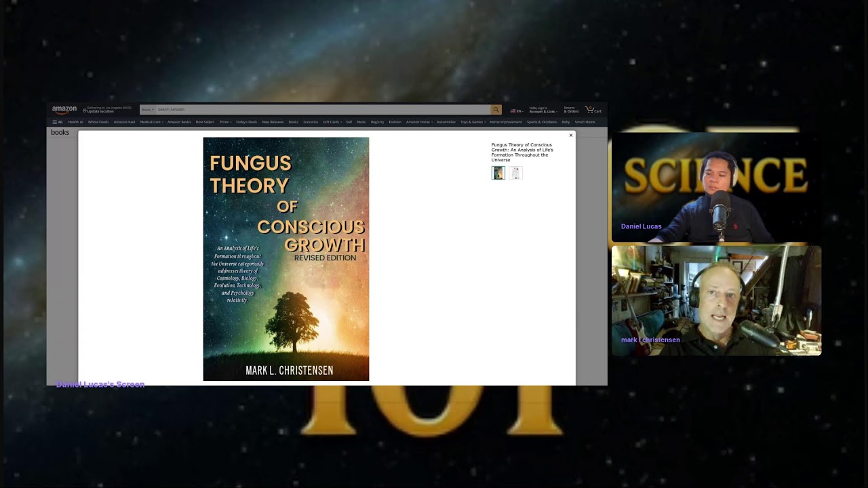Select mark l christensen video tile

click(x=716, y=300)
